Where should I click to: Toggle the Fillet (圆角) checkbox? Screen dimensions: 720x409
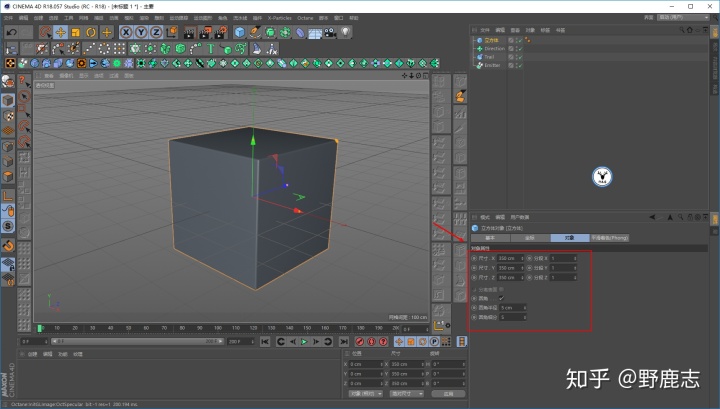[x=501, y=298]
